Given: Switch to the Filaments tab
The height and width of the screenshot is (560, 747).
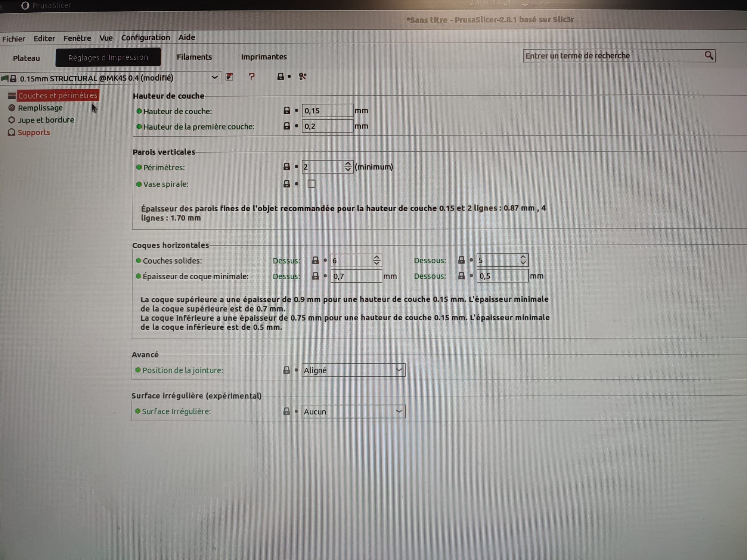Looking at the screenshot, I should 194,57.
